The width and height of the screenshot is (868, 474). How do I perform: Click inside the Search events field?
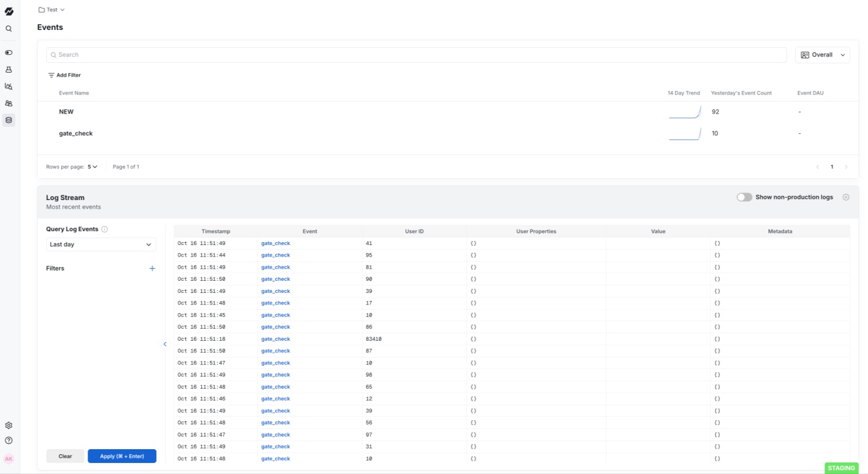click(x=416, y=54)
